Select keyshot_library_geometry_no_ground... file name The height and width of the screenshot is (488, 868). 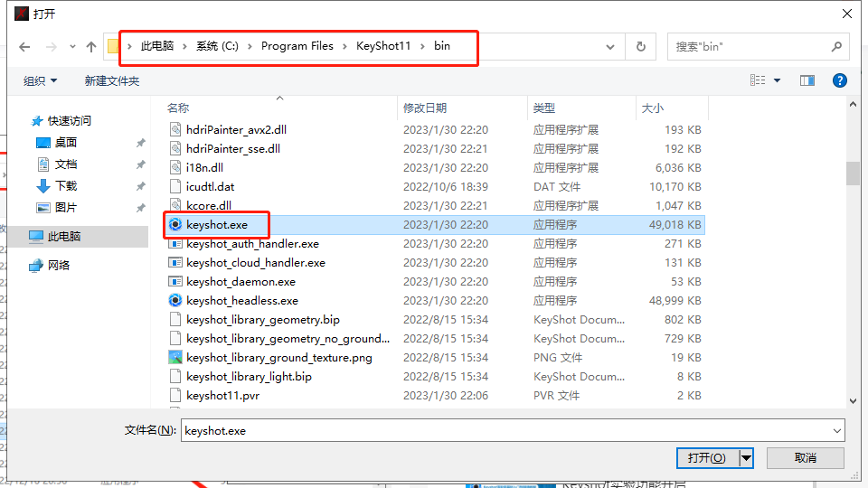(x=288, y=339)
